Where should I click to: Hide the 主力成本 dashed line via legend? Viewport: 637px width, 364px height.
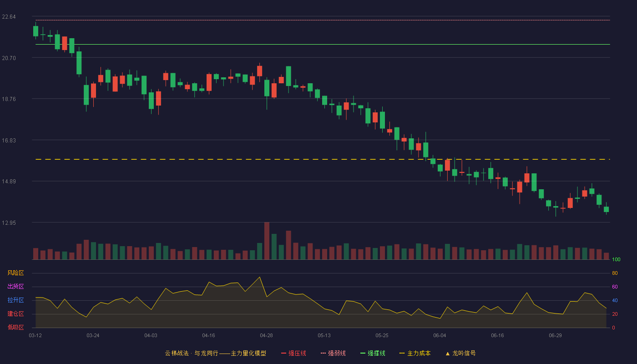[x=415, y=353]
